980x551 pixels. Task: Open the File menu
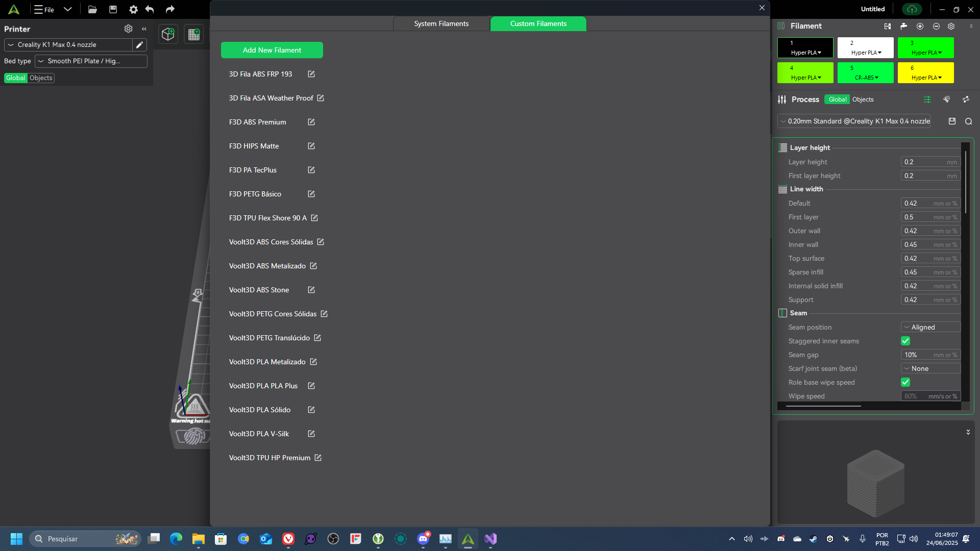coord(45,9)
